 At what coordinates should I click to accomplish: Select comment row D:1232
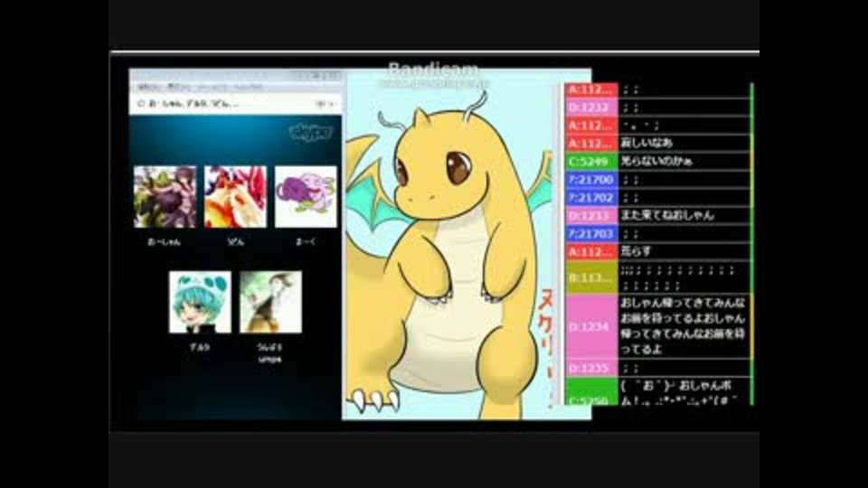657,108
